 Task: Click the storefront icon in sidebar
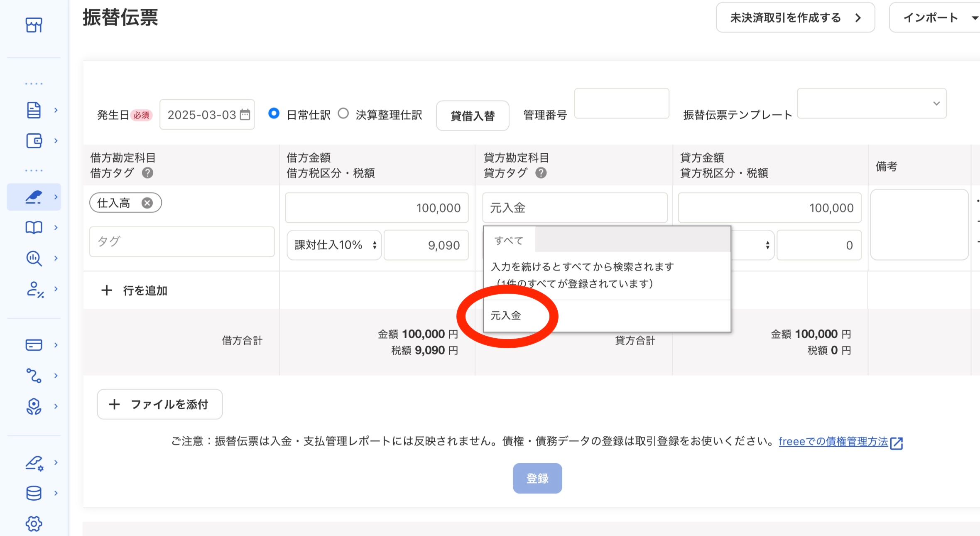34,25
